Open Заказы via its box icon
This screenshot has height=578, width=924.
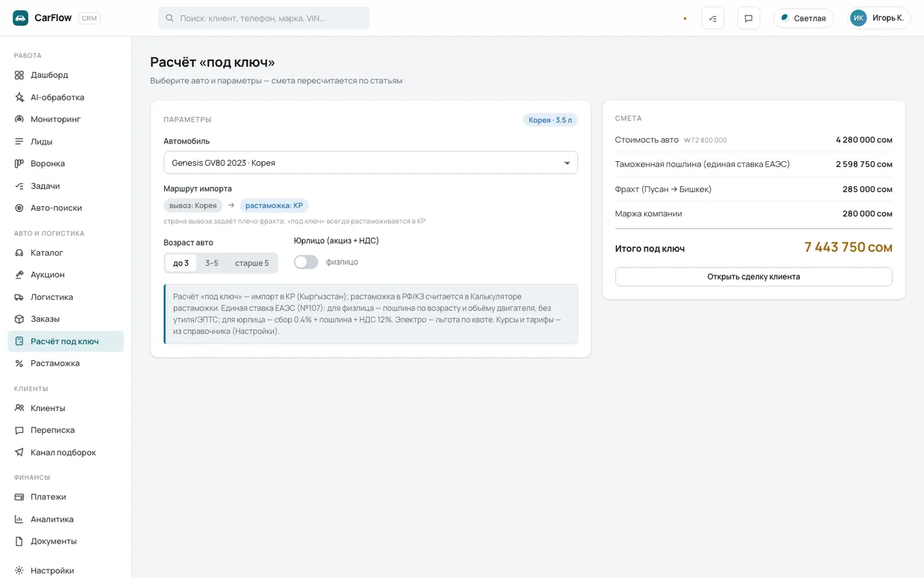click(19, 319)
